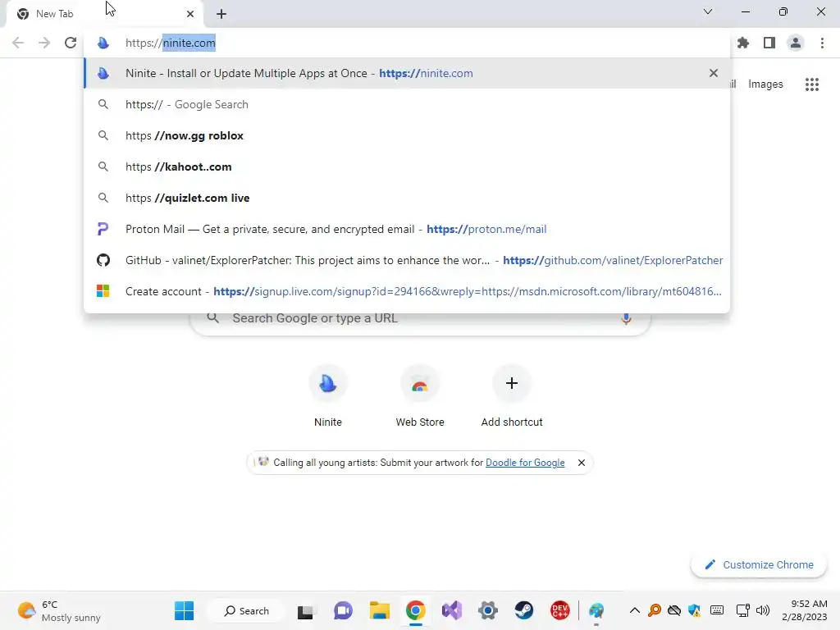The image size is (840, 630).
Task: Open Task View on the taskbar
Action: coord(307,610)
